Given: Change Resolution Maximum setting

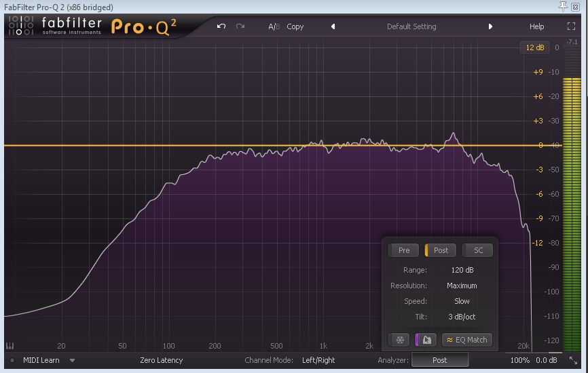Looking at the screenshot, I should click(x=462, y=286).
